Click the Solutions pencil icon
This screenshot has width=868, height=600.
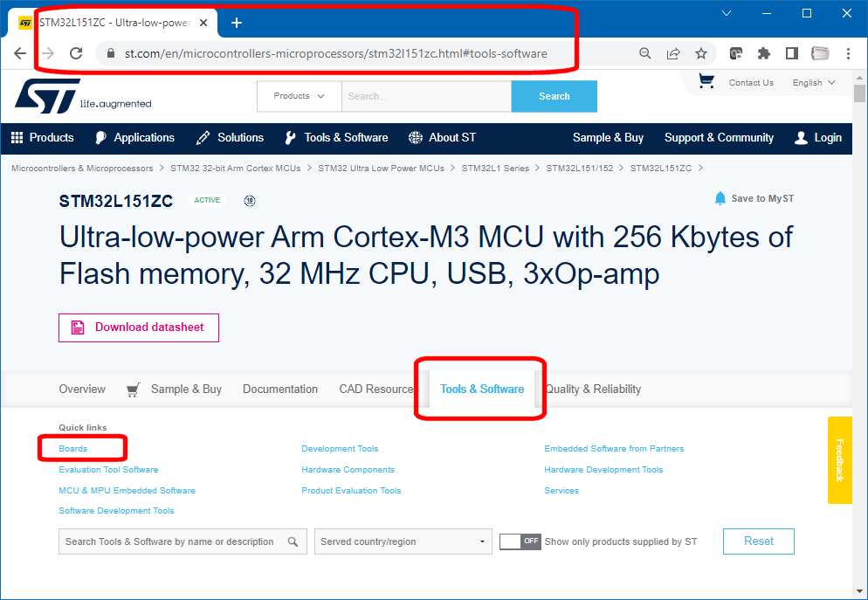203,138
